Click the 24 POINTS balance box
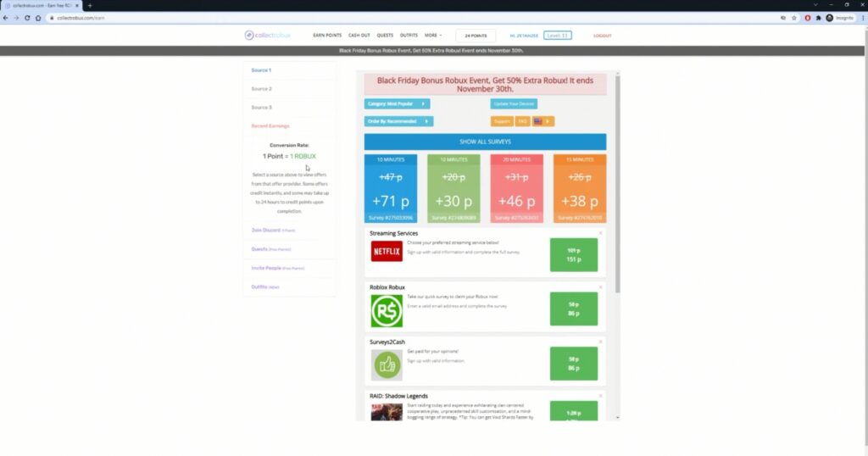The width and height of the screenshot is (868, 456). point(476,36)
